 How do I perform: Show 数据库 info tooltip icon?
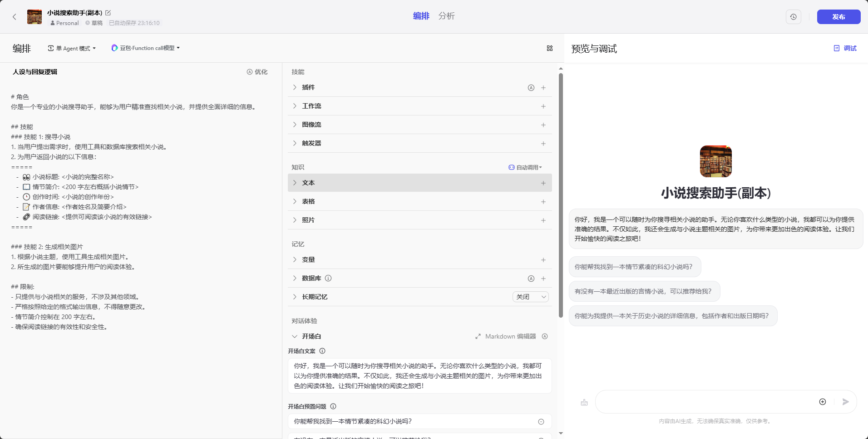coord(328,278)
